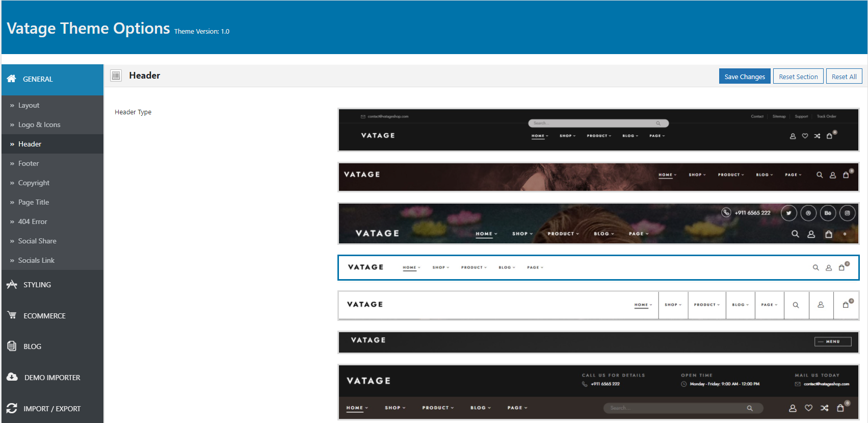Click the Reset All button
The width and height of the screenshot is (868, 423).
844,77
